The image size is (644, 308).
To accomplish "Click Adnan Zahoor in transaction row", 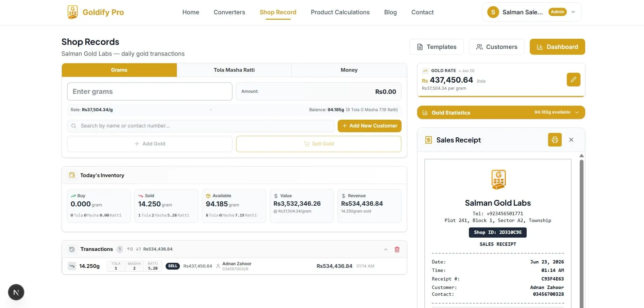I will [237, 264].
